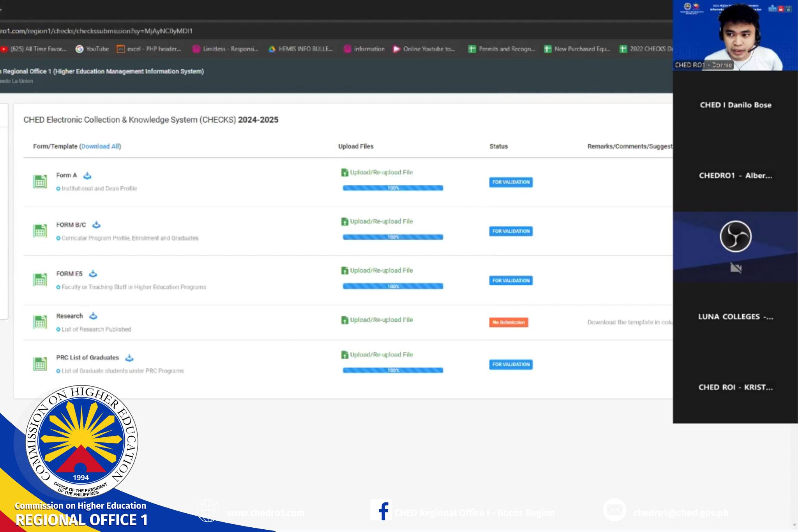Open the Limitless - Responsi... bookmark

point(226,49)
